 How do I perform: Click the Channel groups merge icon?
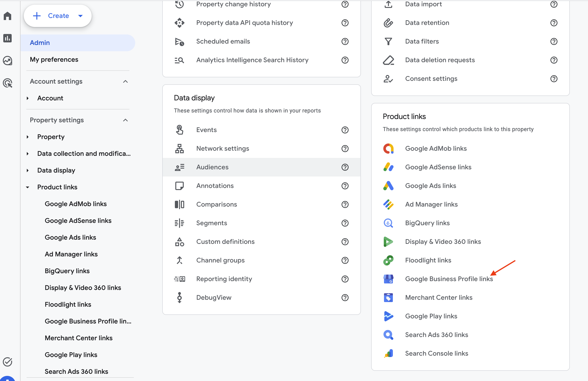180,260
